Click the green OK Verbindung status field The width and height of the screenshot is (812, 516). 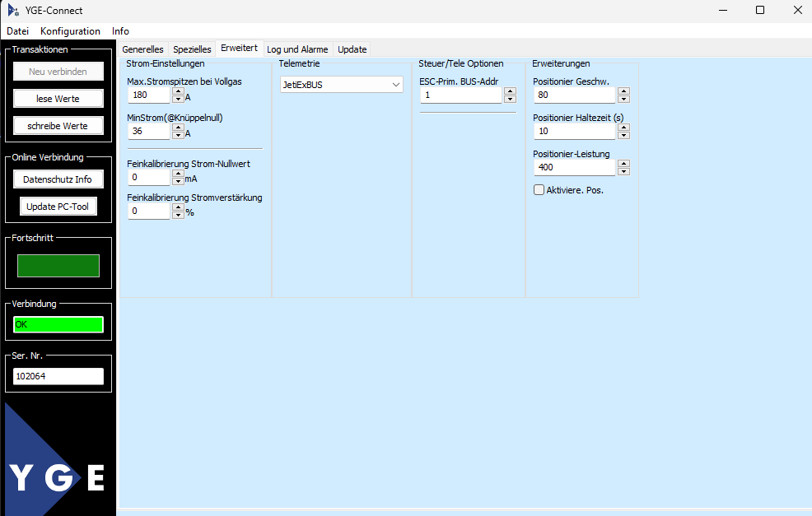(x=58, y=324)
